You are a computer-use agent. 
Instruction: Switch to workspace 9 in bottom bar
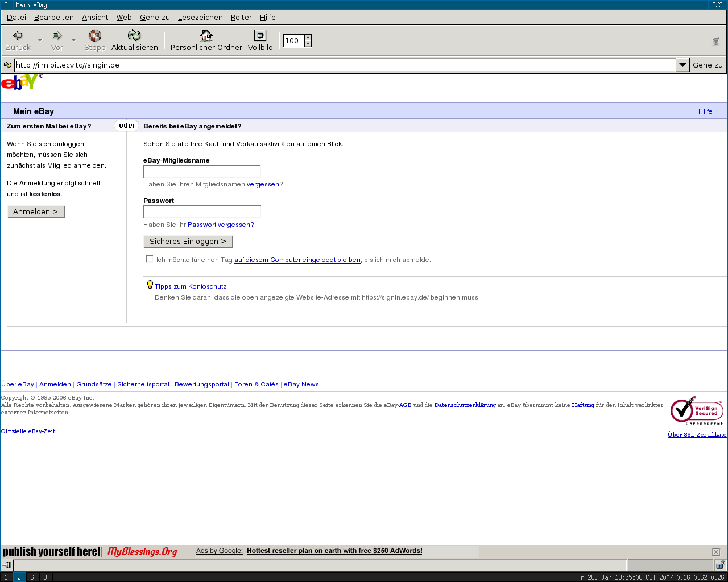click(45, 577)
